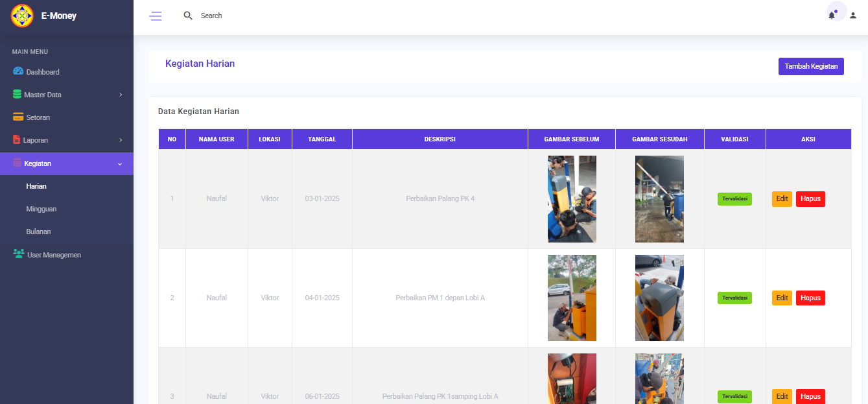The image size is (868, 404).
Task: Click the search magnifier icon
Action: tap(188, 16)
